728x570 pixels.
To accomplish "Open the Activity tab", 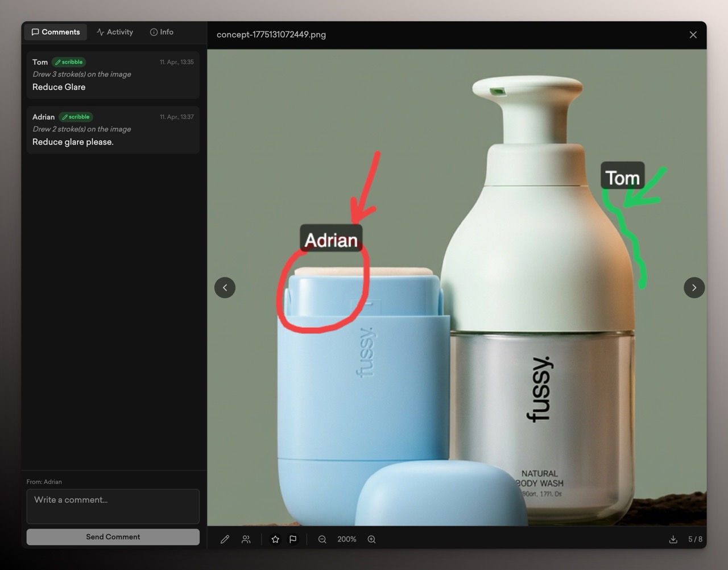I will [115, 32].
